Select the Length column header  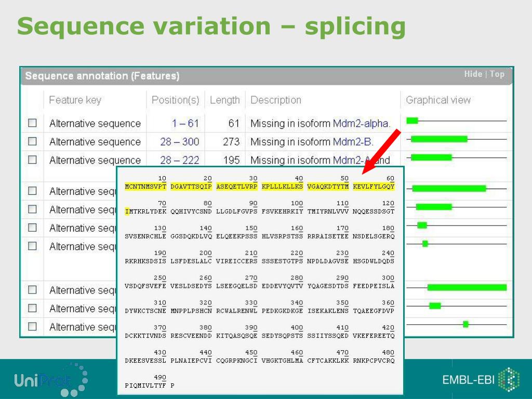pos(224,100)
